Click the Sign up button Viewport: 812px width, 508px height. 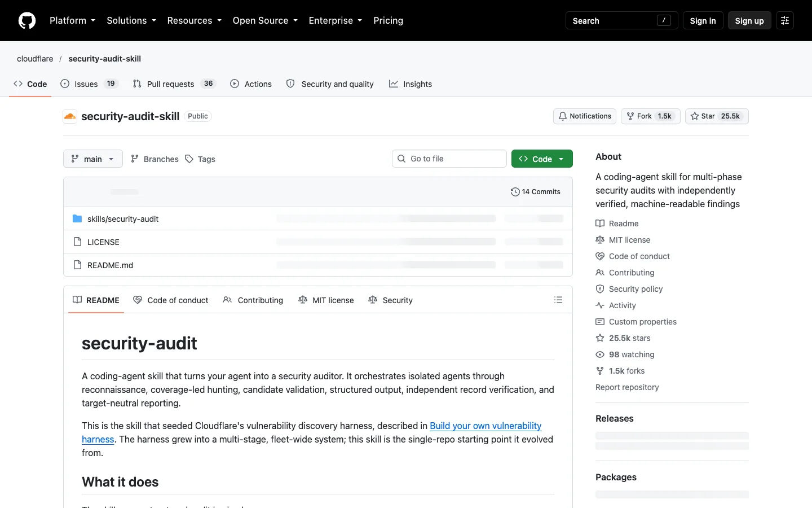(x=749, y=20)
